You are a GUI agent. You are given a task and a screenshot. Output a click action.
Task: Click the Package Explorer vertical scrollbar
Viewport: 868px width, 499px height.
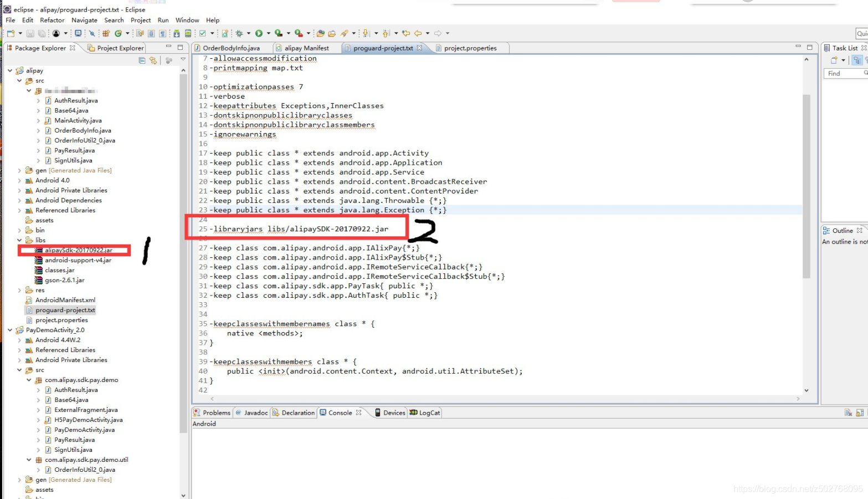click(x=183, y=253)
